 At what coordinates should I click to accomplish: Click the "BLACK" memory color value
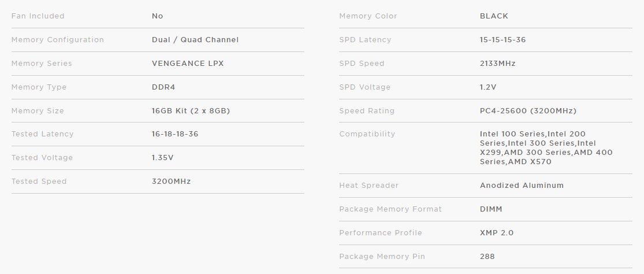coord(494,16)
